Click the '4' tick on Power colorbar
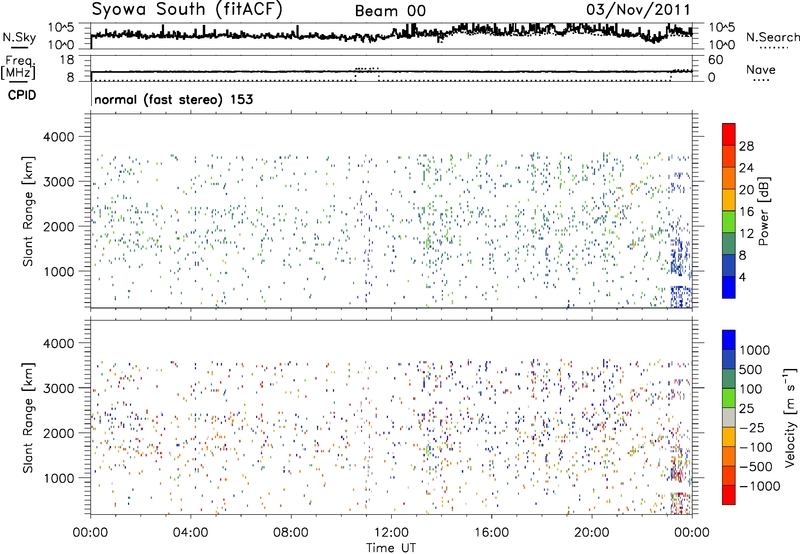Image resolution: width=800 pixels, height=554 pixels. tap(742, 278)
